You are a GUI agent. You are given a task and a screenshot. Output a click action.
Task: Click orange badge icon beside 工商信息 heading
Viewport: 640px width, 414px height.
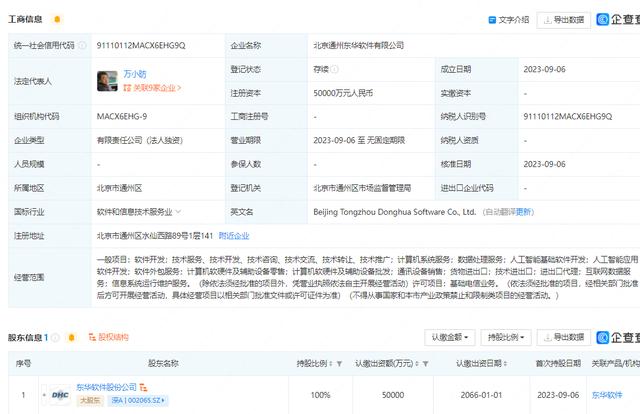pyautogui.click(x=57, y=19)
